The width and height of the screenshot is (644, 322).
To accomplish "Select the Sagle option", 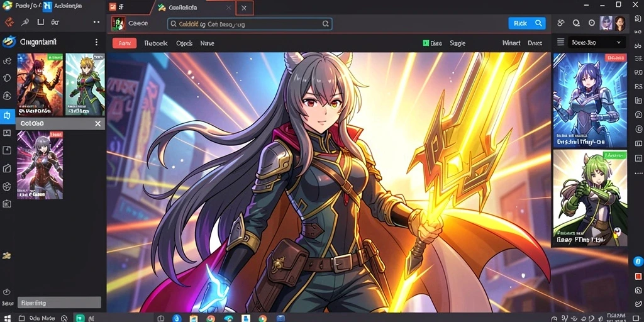I will tap(458, 43).
